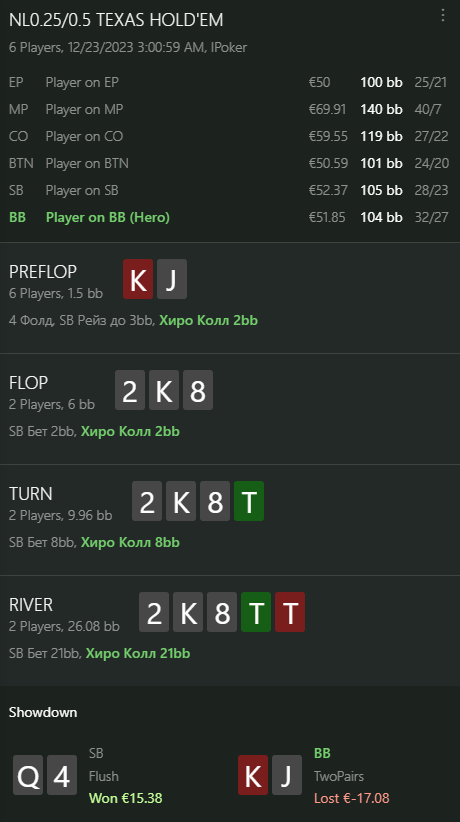
Task: Click the Won €15.38 result text
Action: coord(126,798)
